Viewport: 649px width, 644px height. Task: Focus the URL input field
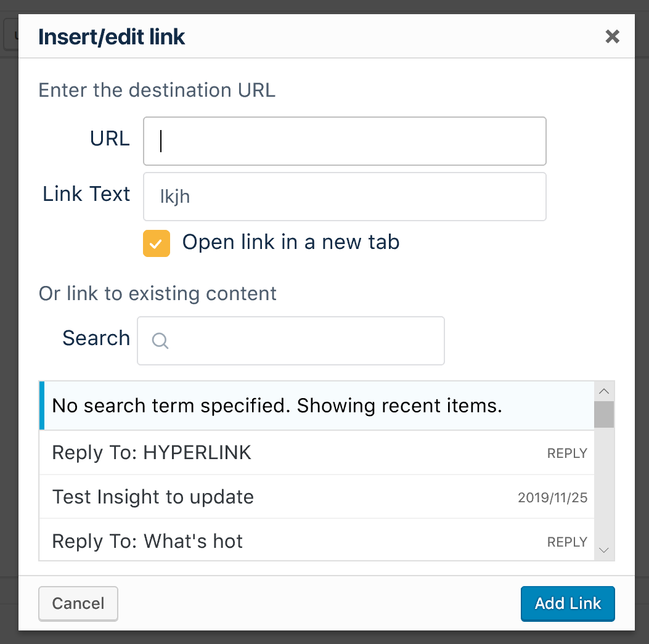pyautogui.click(x=345, y=141)
